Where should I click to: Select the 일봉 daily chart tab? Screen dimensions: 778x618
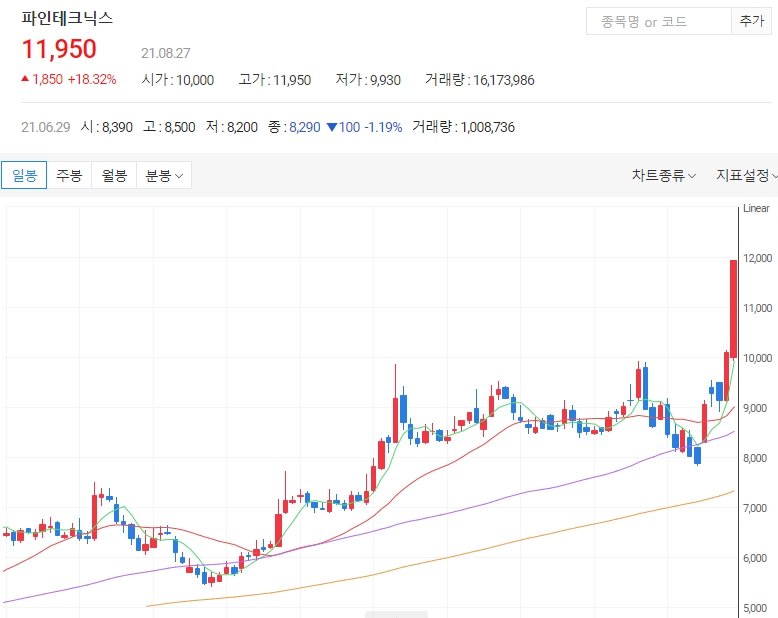point(24,175)
